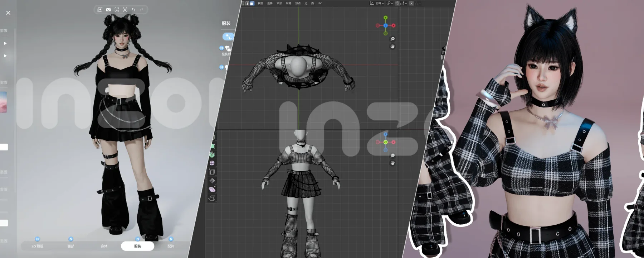644x258 pixels.
Task: Toggle proportional editing in Blender
Action: 411,3
